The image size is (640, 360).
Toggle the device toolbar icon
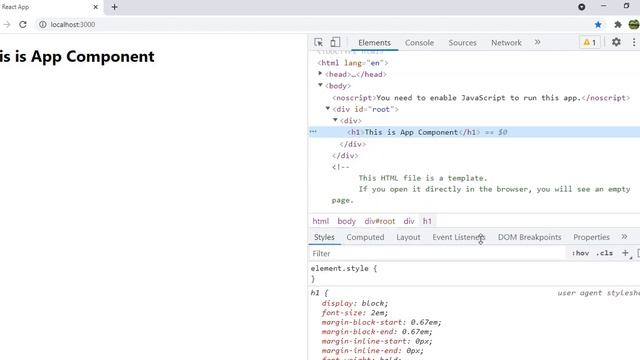(x=335, y=42)
